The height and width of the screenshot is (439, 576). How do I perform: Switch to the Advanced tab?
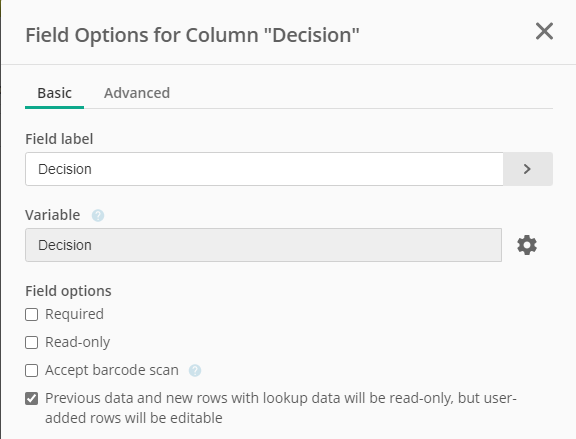coord(137,93)
